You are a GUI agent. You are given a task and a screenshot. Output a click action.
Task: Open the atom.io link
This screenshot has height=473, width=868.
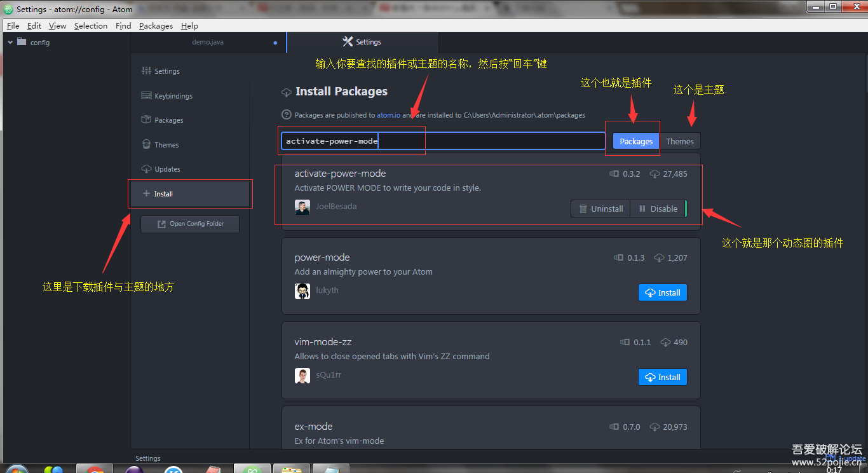point(388,115)
